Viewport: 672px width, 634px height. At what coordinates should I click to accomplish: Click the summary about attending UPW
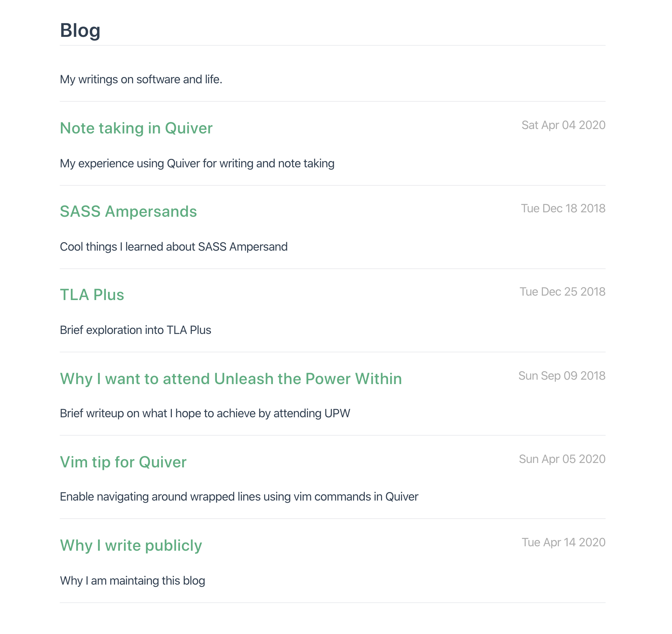205,414
